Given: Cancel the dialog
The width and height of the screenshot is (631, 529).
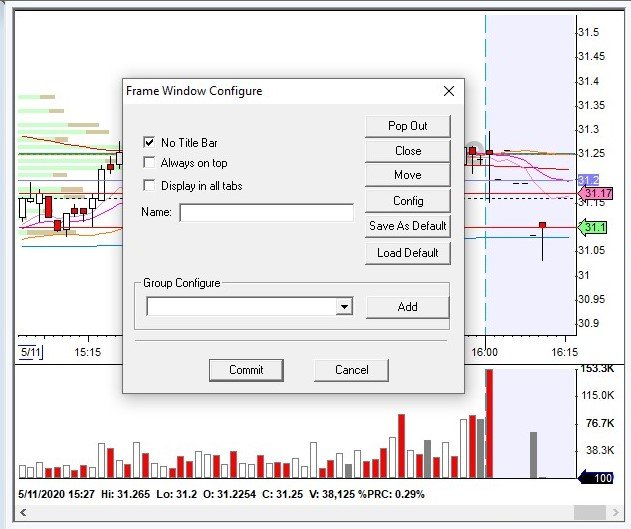Looking at the screenshot, I should [x=351, y=370].
